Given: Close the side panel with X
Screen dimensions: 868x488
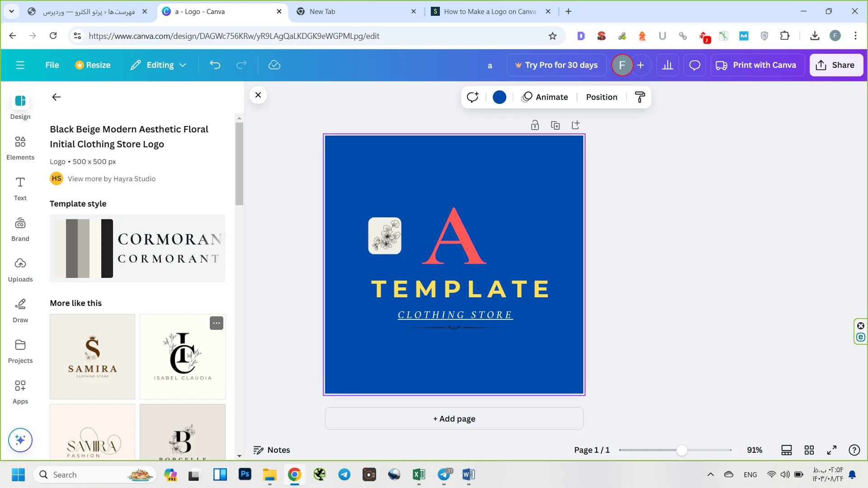Looking at the screenshot, I should (x=258, y=95).
